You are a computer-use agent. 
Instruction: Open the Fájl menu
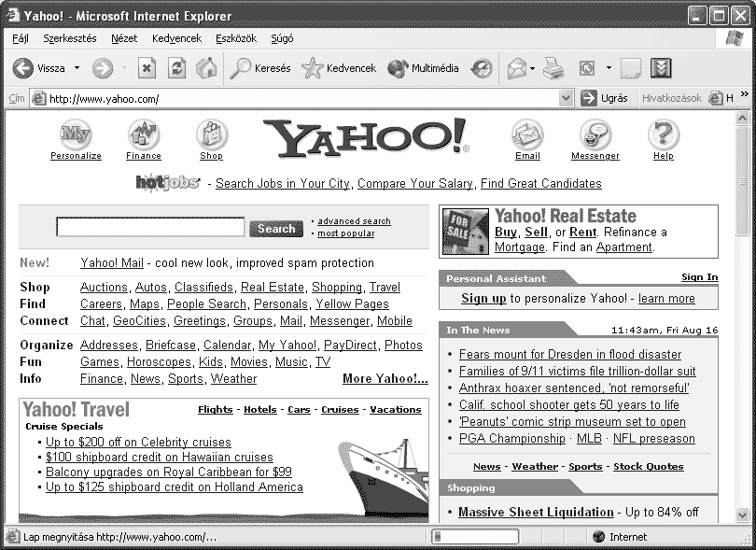click(21, 38)
